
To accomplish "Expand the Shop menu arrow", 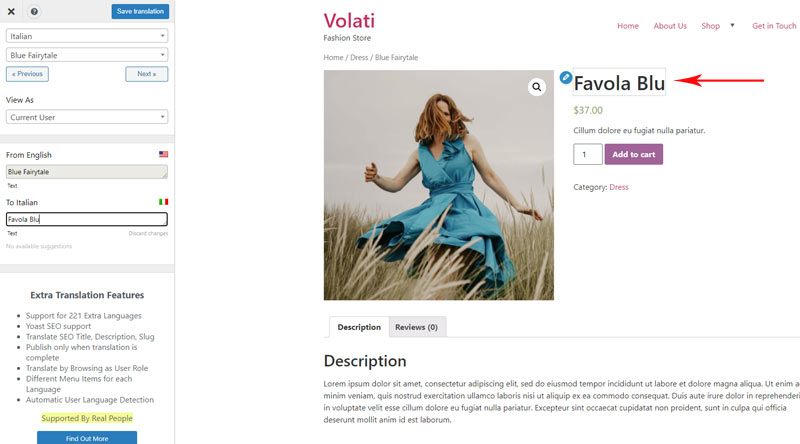I will [x=732, y=26].
